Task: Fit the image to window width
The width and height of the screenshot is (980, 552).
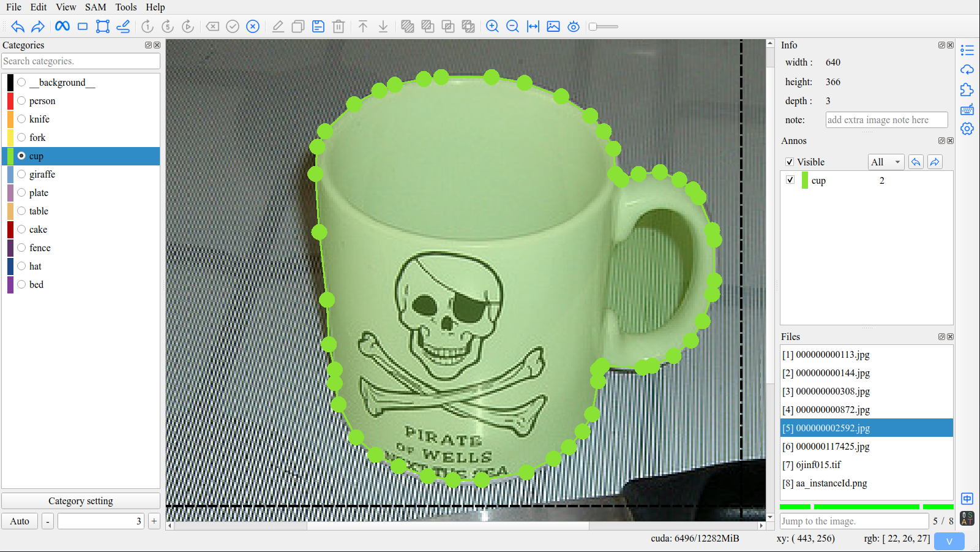Action: point(533,26)
